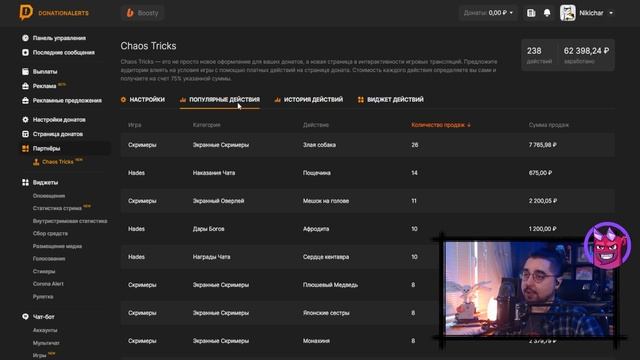The width and height of the screenshot is (640, 360).
Task: Select the Афродита action cell
Action: (x=316, y=229)
